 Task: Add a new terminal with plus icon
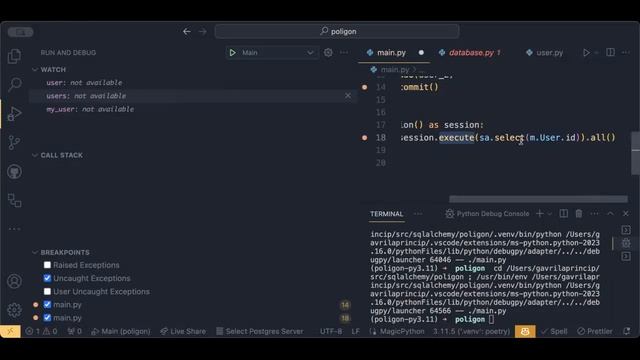[x=540, y=213]
